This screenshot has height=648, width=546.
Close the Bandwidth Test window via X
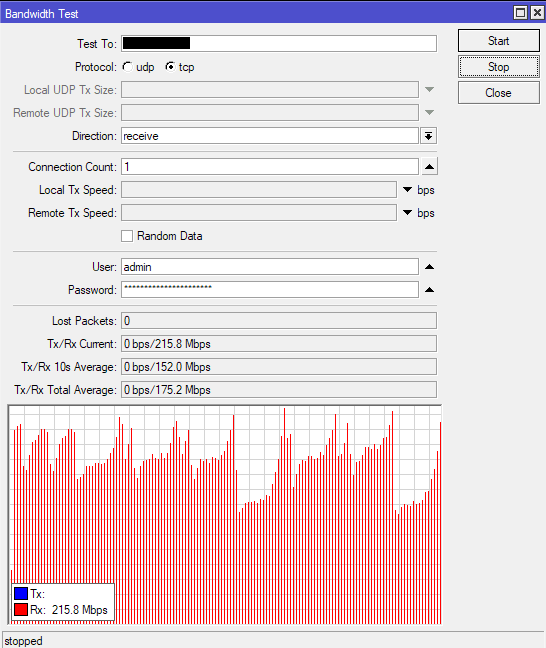(x=537, y=13)
